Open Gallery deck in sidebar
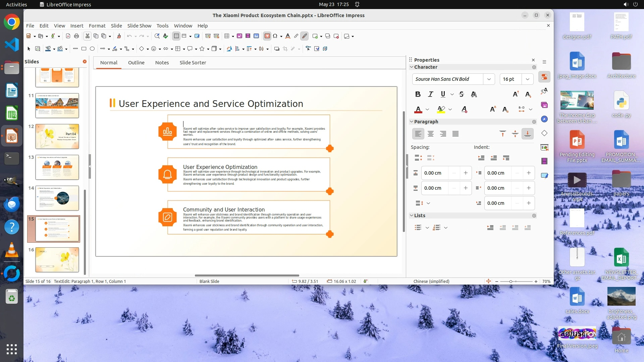 coord(544,105)
